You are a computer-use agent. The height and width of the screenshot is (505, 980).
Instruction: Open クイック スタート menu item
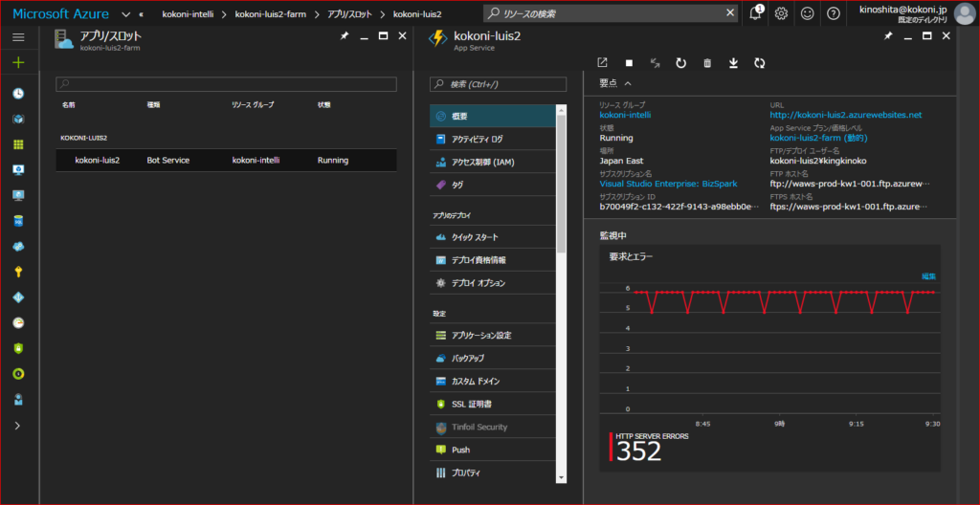click(493, 237)
